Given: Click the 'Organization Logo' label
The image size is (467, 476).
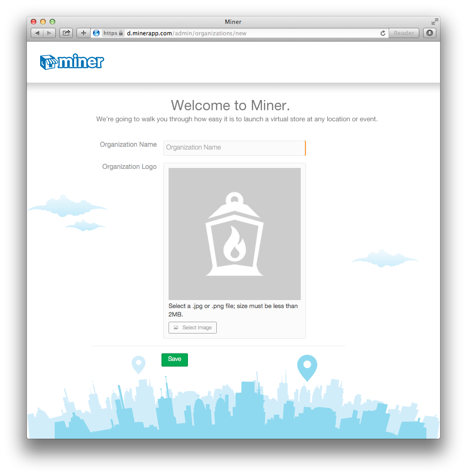Looking at the screenshot, I should tap(129, 167).
